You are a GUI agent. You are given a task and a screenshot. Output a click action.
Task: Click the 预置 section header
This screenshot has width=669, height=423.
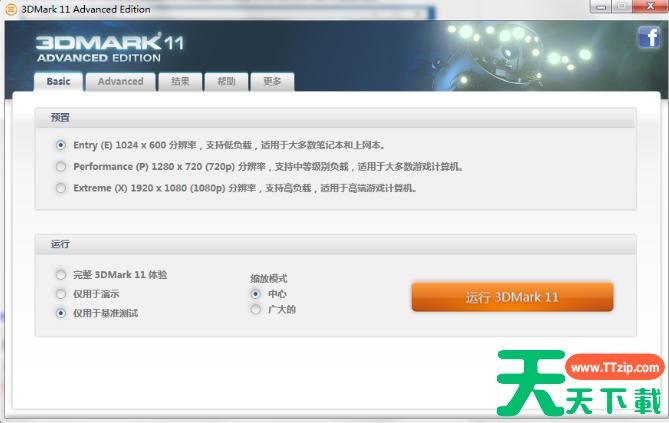[335, 117]
